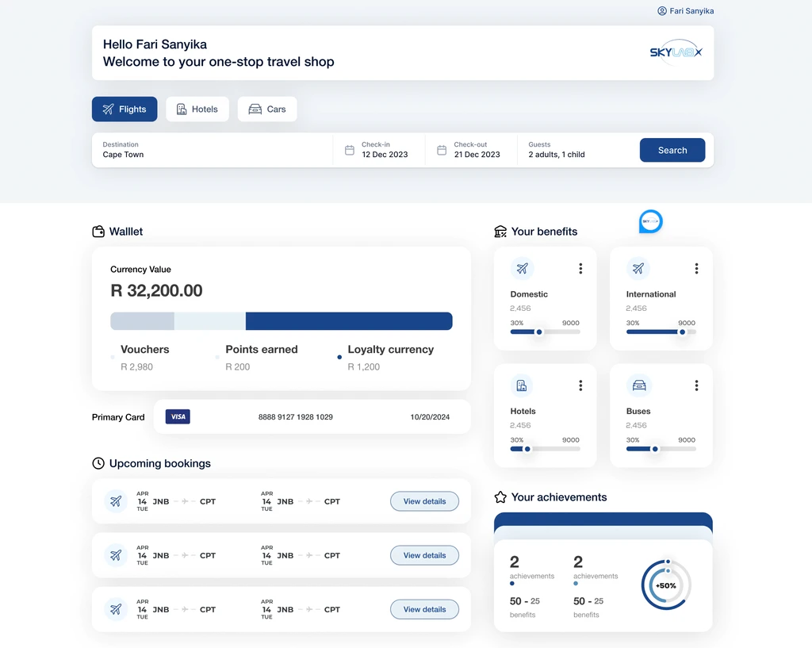Click the Domestic progress slider handle

[539, 332]
